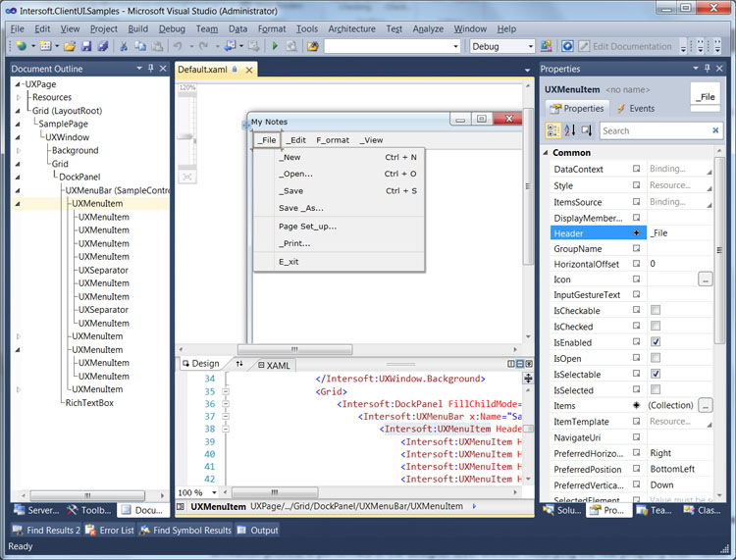Click the Cut scissors icon

pyautogui.click(x=124, y=46)
